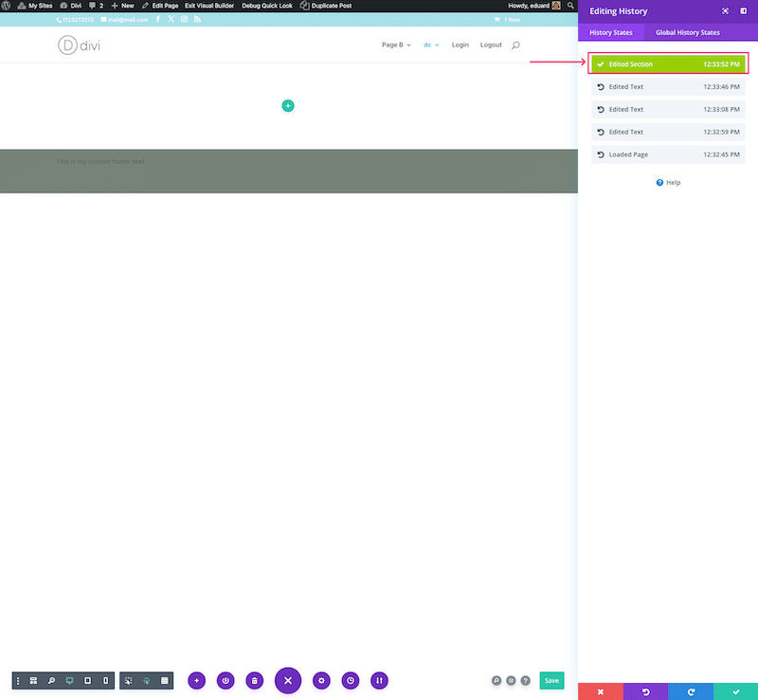Click the Editing History panel expand icon

click(x=725, y=11)
